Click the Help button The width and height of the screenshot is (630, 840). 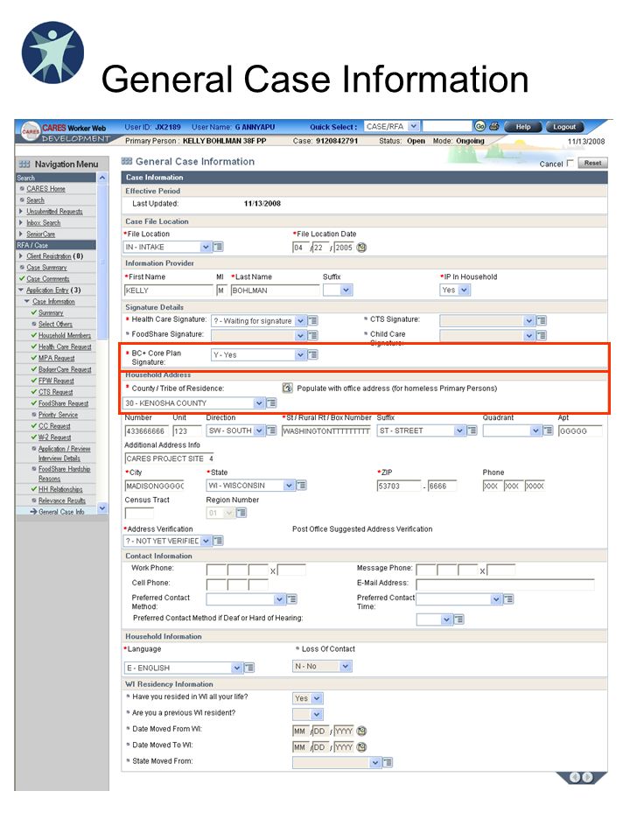pyautogui.click(x=523, y=127)
